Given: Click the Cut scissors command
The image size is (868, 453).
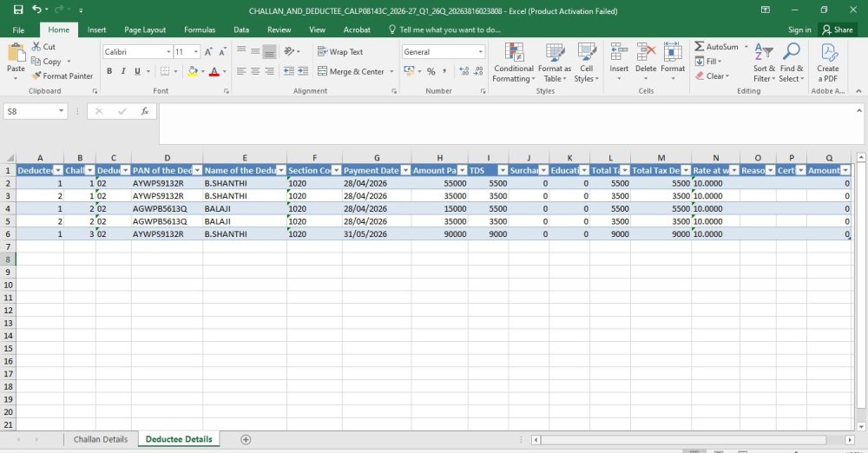Looking at the screenshot, I should pyautogui.click(x=43, y=47).
